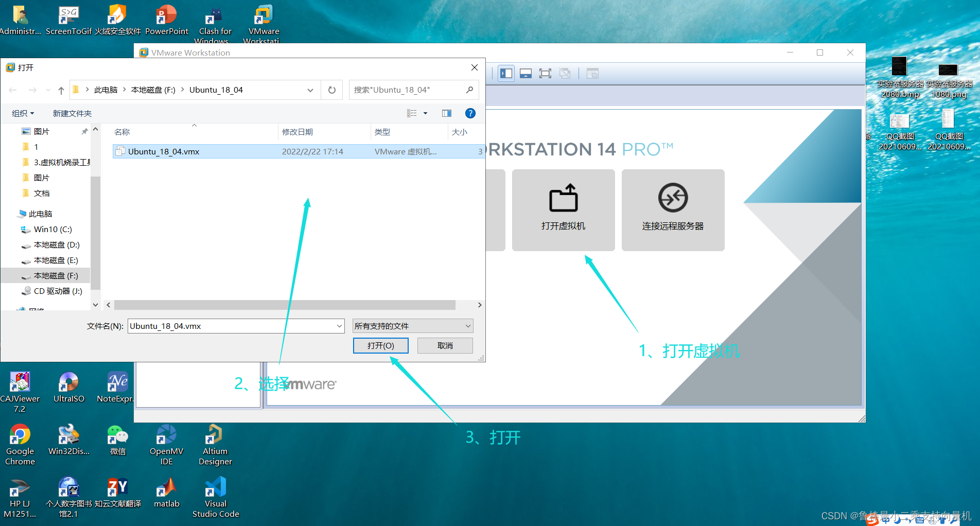
Task: Open PowerPoint desktop shortcut
Action: (x=166, y=21)
